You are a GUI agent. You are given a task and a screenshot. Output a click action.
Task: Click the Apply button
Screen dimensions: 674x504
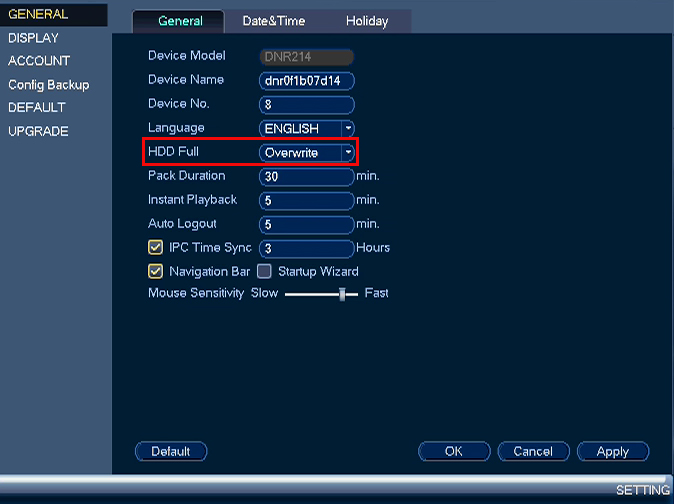[613, 451]
